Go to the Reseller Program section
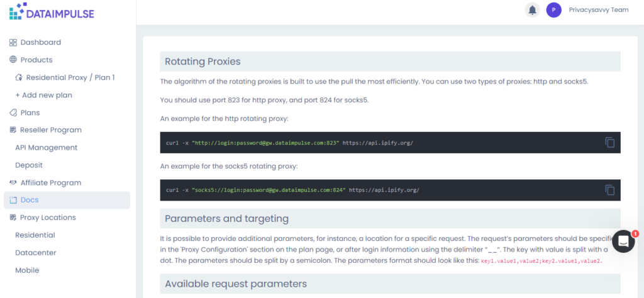The height and width of the screenshot is (298, 644). [x=50, y=130]
